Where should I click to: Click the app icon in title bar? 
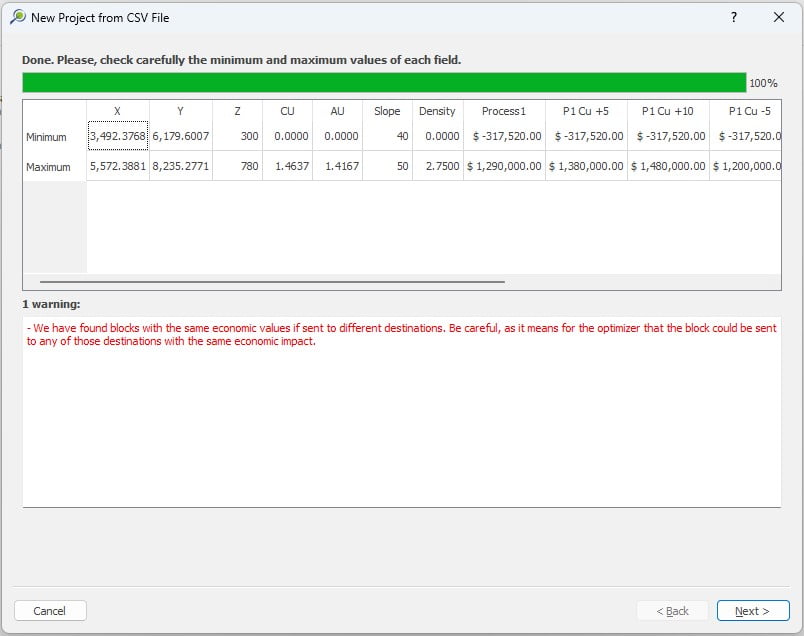pos(17,17)
